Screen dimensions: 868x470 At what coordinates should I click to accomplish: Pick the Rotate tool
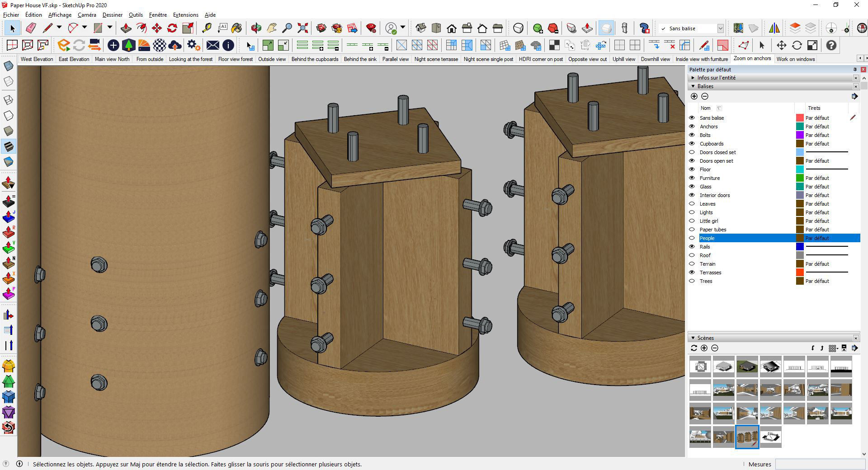[172, 28]
